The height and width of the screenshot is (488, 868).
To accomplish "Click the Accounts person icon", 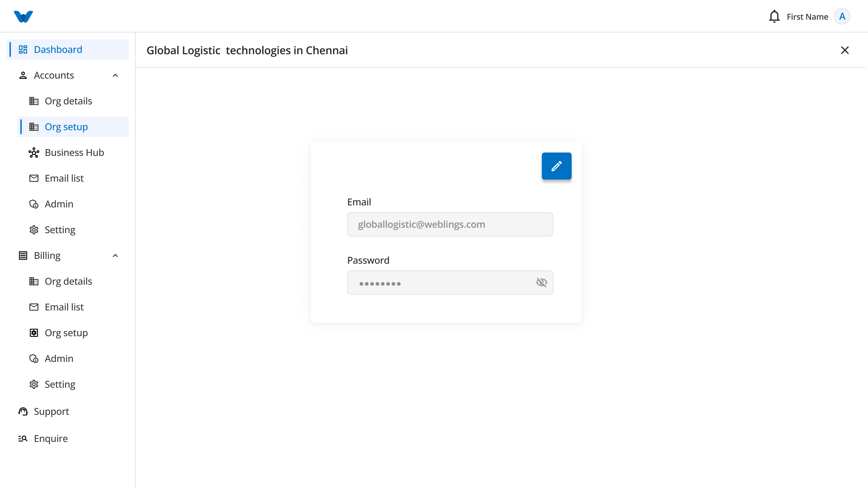I will 23,75.
